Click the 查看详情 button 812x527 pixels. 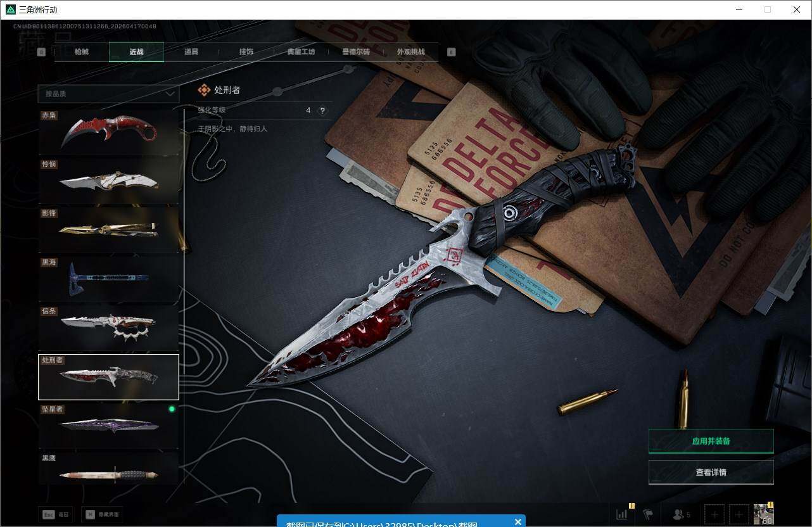pos(711,472)
